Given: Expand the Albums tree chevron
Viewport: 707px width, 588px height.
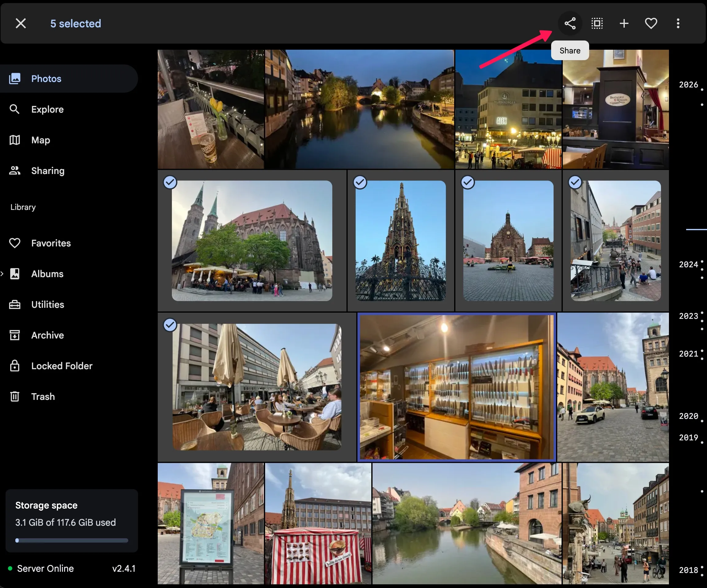Looking at the screenshot, I should [2, 274].
